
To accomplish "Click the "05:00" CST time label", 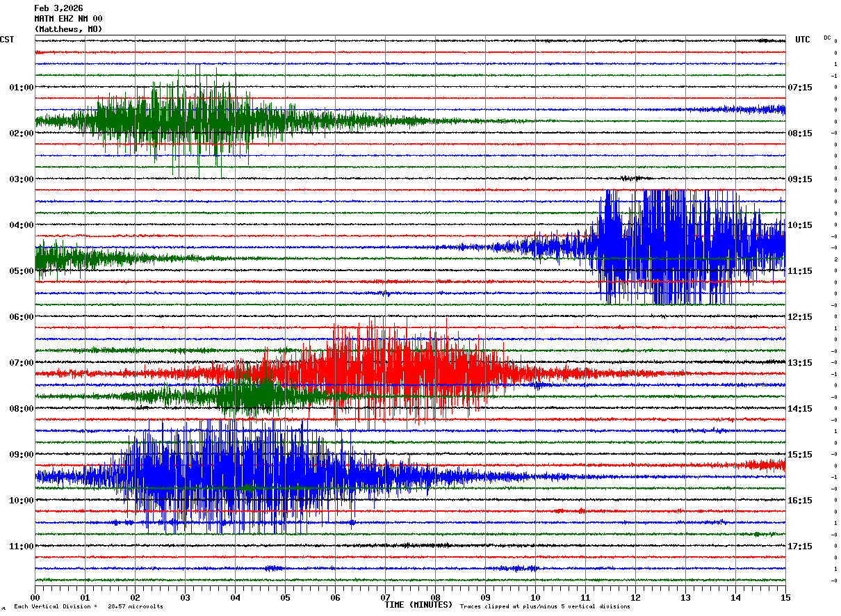I will click(x=22, y=271).
